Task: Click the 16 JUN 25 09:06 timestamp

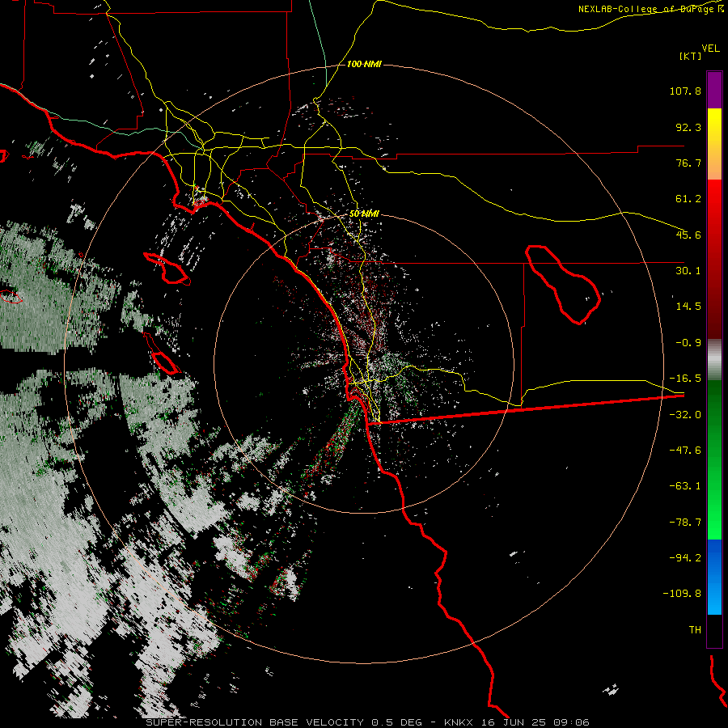Action: tap(536, 722)
